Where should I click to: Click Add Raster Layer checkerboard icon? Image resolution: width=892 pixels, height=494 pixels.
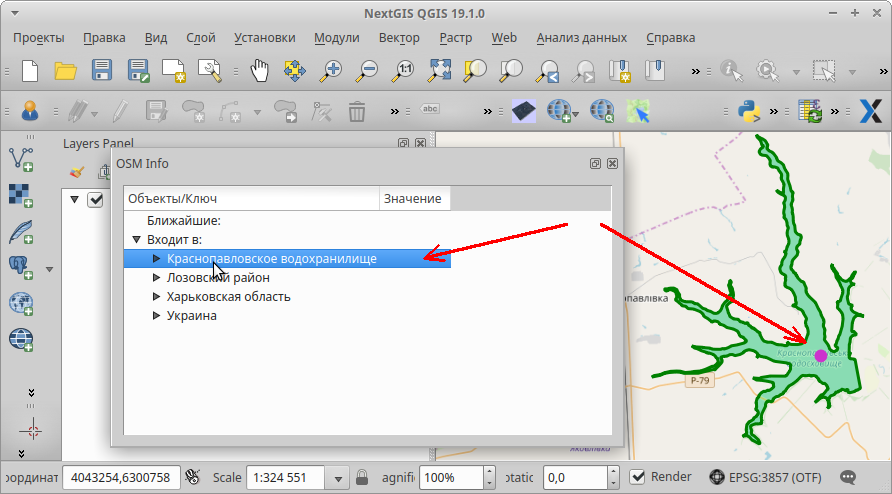21,195
